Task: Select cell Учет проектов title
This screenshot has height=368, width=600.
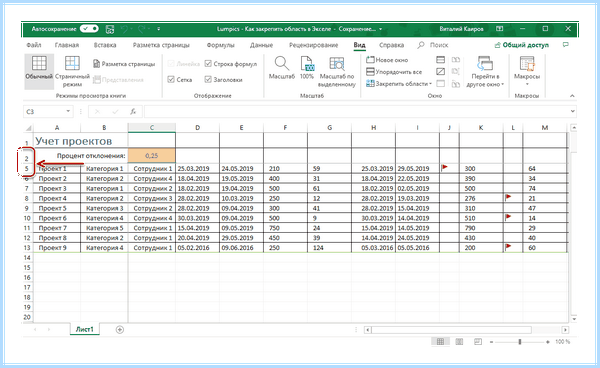Action: tap(73, 141)
